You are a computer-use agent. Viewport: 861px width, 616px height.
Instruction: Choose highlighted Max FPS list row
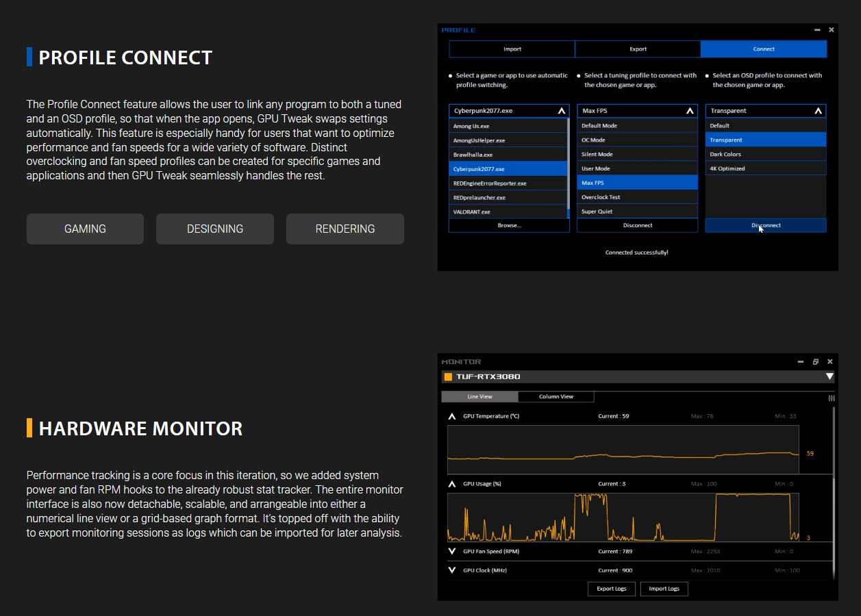coord(638,183)
